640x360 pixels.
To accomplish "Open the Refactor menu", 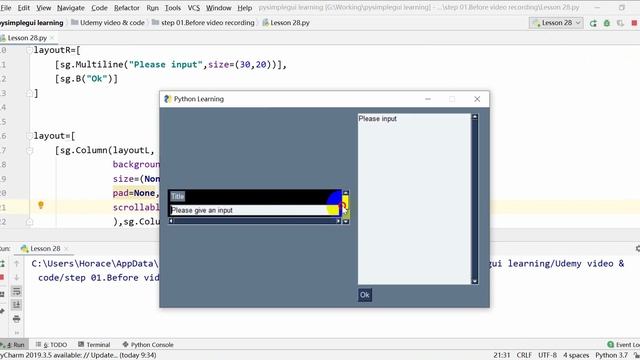I will tap(127, 8).
